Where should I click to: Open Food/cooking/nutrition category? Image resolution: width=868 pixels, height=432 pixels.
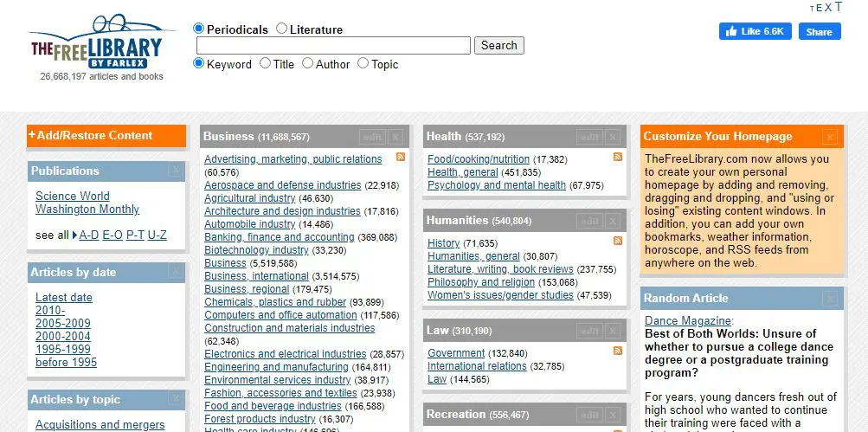coord(479,159)
